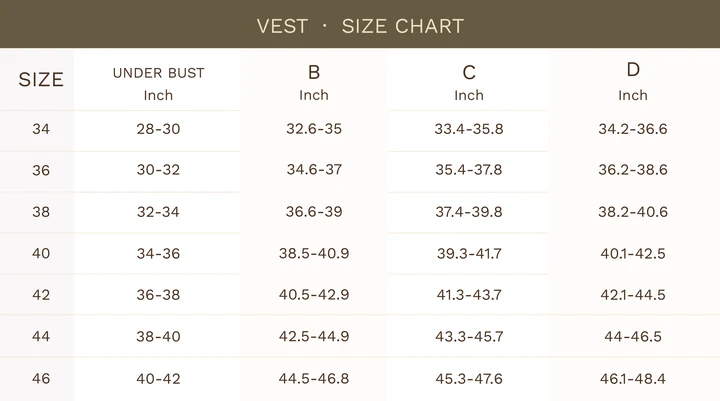Select the 28-30 under bust cell
The height and width of the screenshot is (401, 720).
(158, 129)
